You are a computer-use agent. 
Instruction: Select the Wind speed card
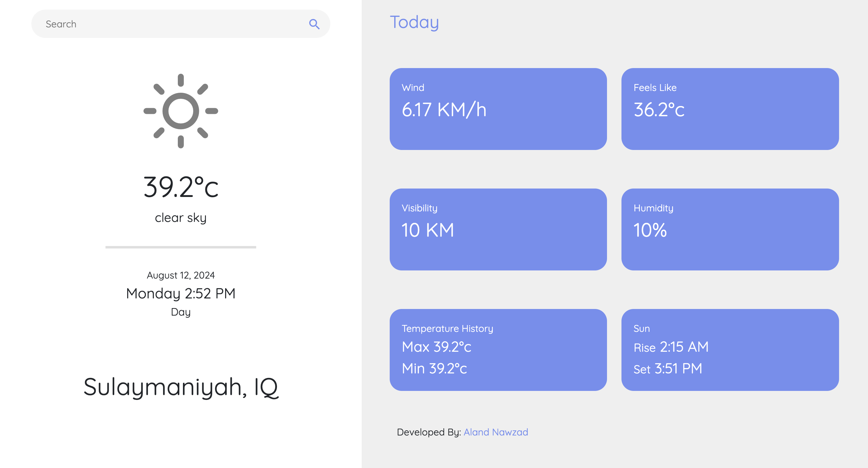click(498, 109)
